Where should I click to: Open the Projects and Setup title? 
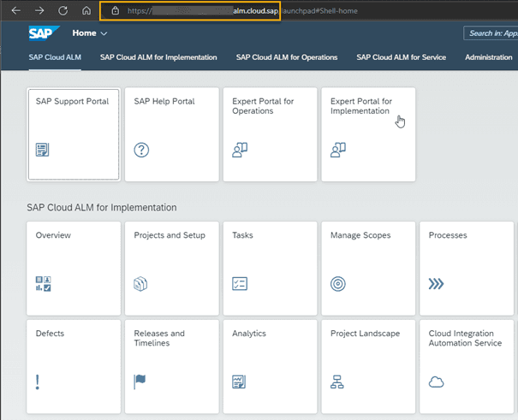point(170,235)
